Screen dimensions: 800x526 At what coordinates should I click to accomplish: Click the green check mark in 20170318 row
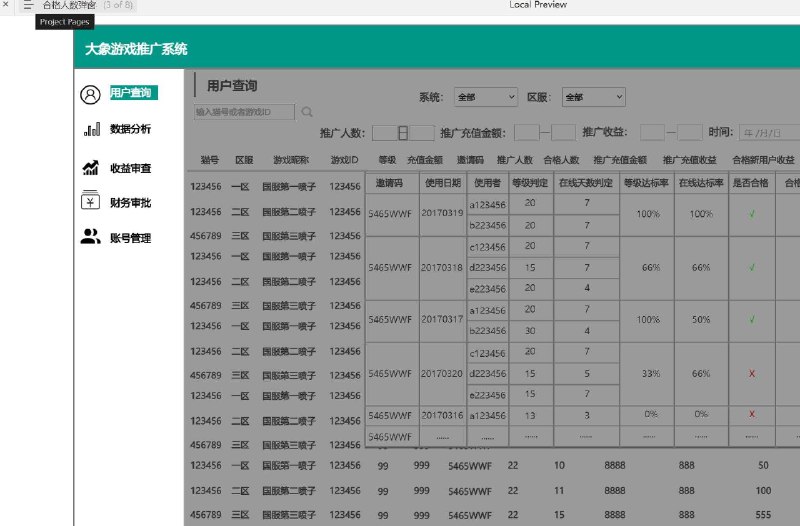click(752, 267)
